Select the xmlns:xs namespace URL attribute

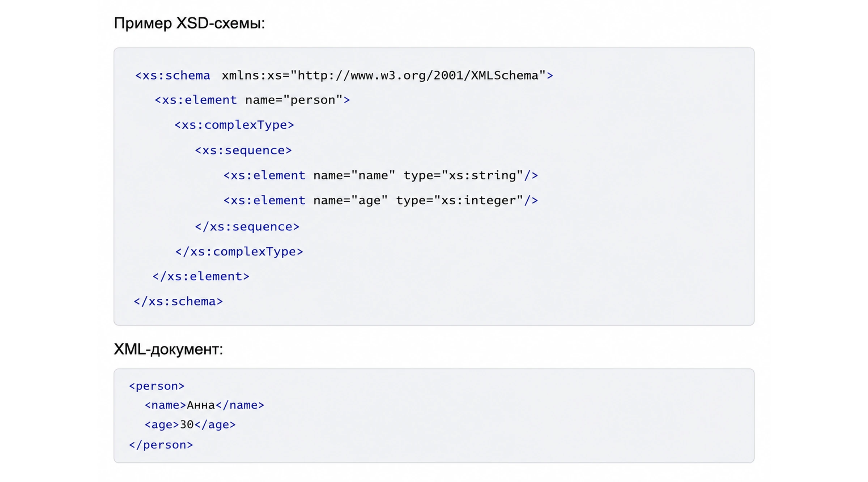tap(383, 75)
